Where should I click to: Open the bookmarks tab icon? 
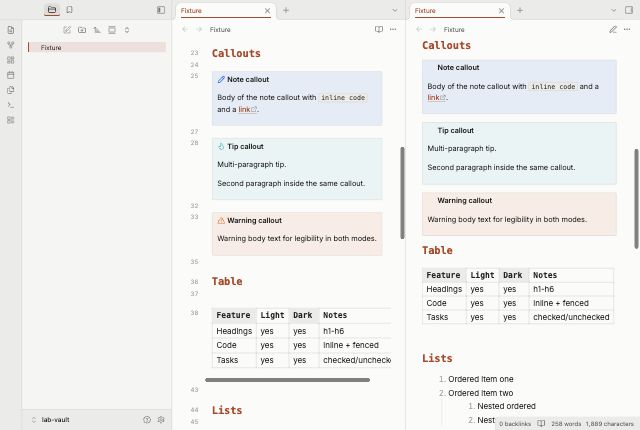[69, 10]
